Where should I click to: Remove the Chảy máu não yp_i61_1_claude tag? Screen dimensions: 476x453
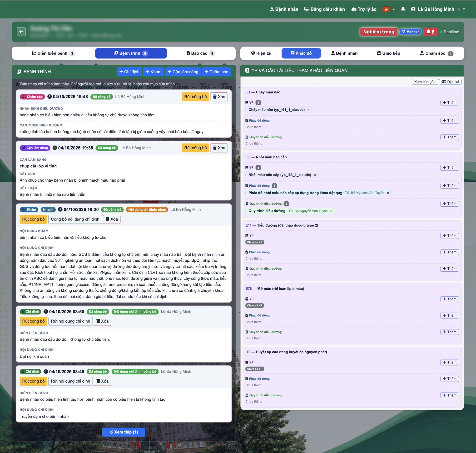point(308,110)
